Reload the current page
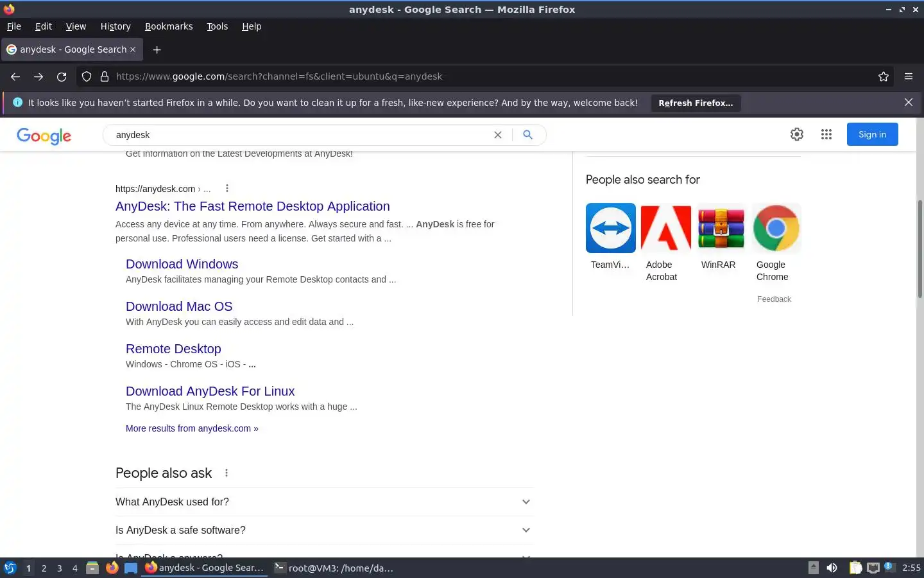This screenshot has width=924, height=578. [x=62, y=76]
